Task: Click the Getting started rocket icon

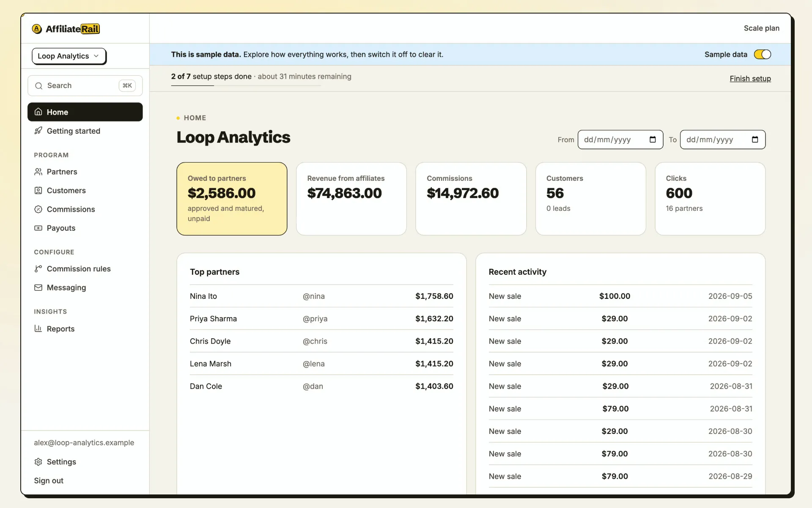Action: pyautogui.click(x=38, y=131)
